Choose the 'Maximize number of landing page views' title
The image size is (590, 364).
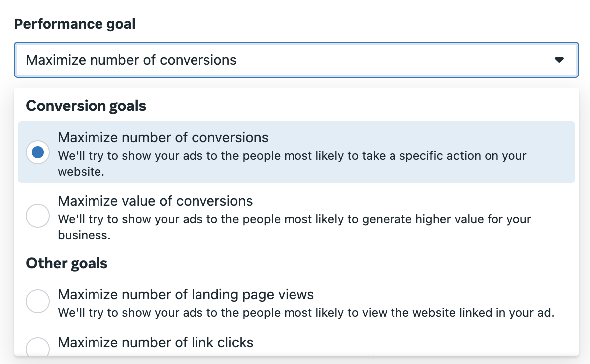(186, 294)
